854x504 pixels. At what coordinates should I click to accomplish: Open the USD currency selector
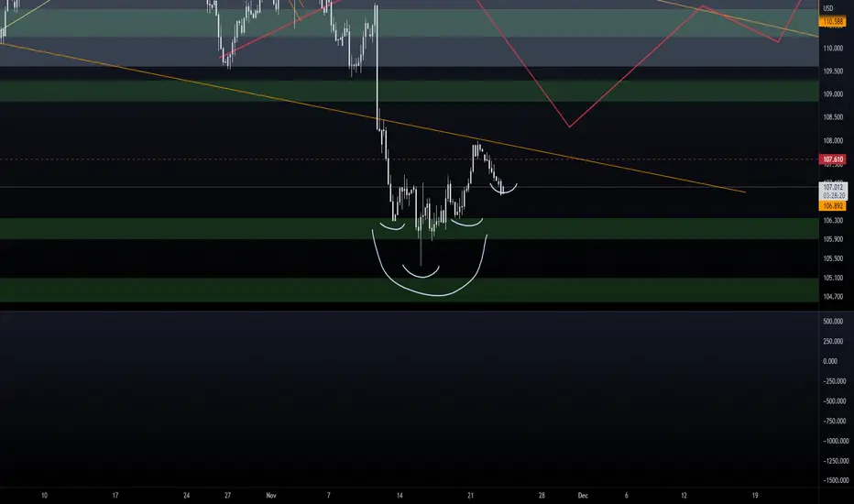tap(827, 8)
